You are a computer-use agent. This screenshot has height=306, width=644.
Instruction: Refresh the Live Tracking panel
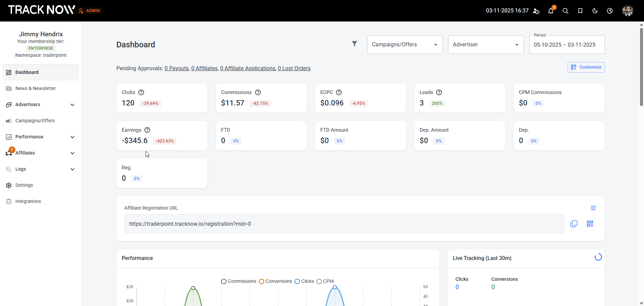(x=598, y=257)
